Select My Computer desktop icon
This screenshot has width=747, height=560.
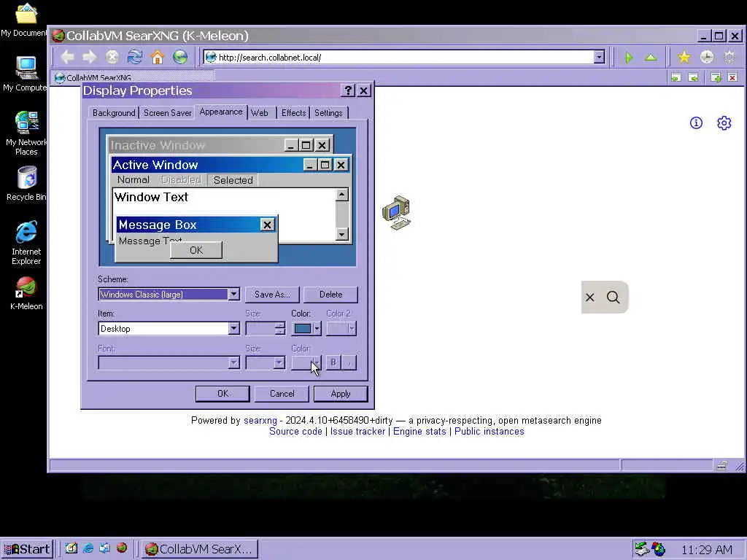pos(25,74)
